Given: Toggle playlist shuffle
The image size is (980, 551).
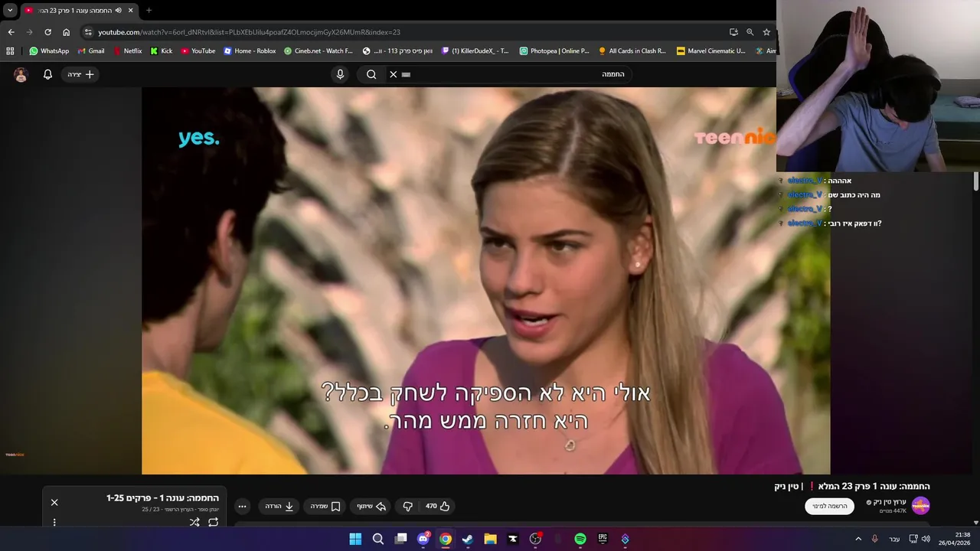Looking at the screenshot, I should pyautogui.click(x=194, y=522).
